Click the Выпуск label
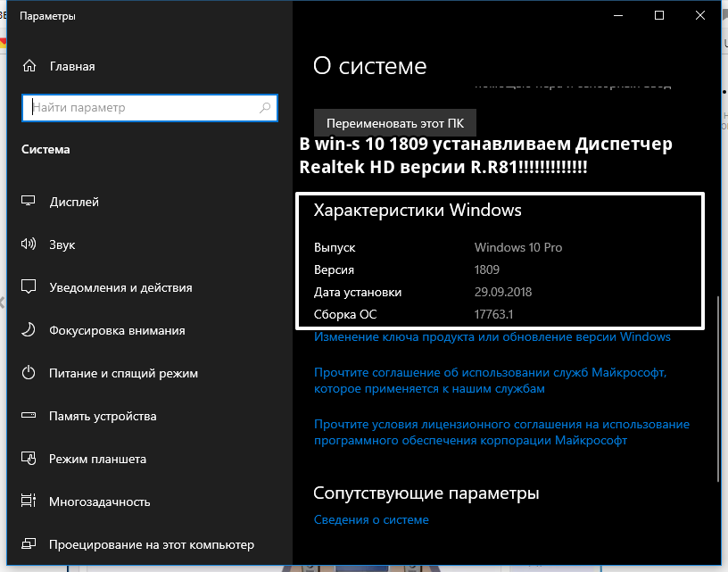The width and height of the screenshot is (728, 572). 335,247
